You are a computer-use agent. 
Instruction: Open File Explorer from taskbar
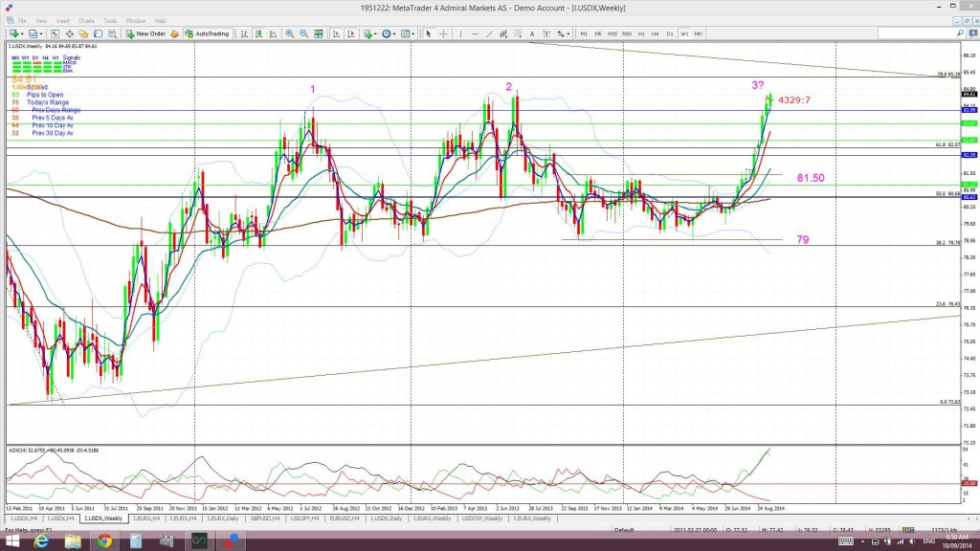click(73, 541)
